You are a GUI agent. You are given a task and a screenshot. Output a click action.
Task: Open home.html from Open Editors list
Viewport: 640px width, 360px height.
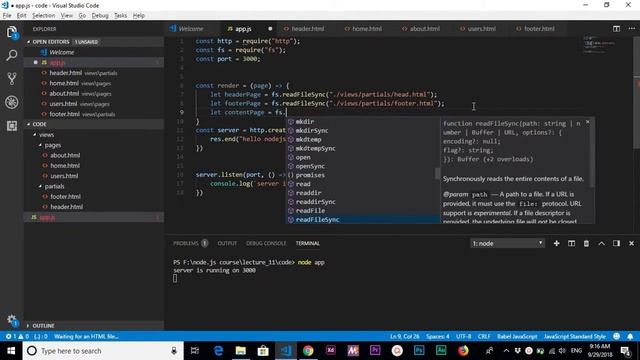(x=64, y=83)
